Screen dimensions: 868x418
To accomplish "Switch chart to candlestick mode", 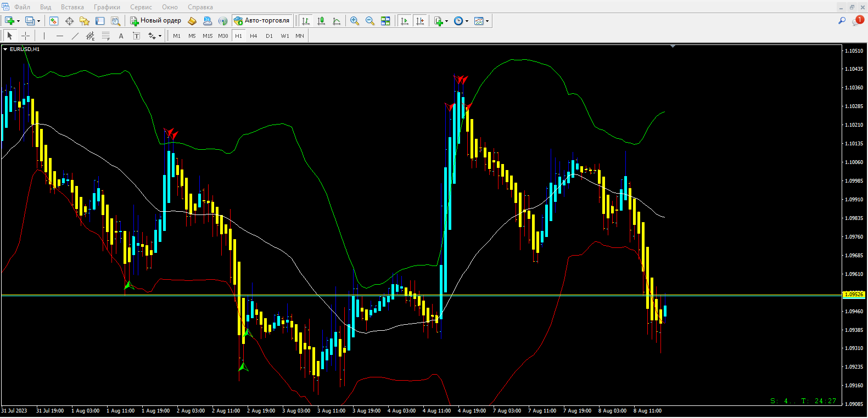I will [321, 21].
